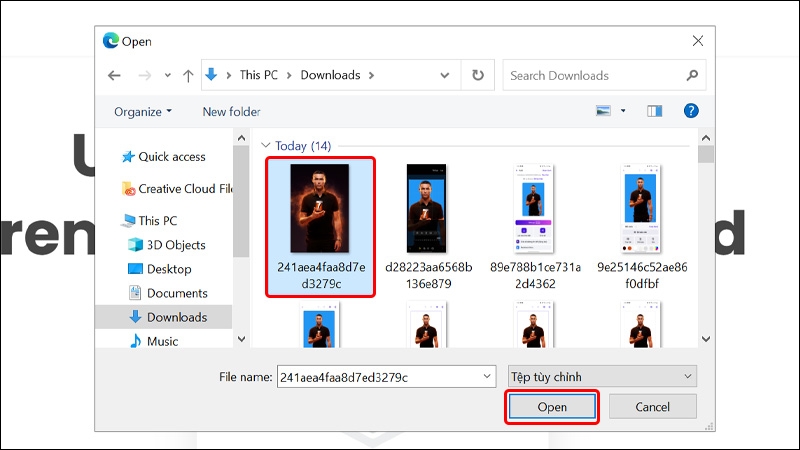Viewport: 800px width, 450px height.
Task: Click the Back arrow in the navigation bar
Action: [x=114, y=76]
